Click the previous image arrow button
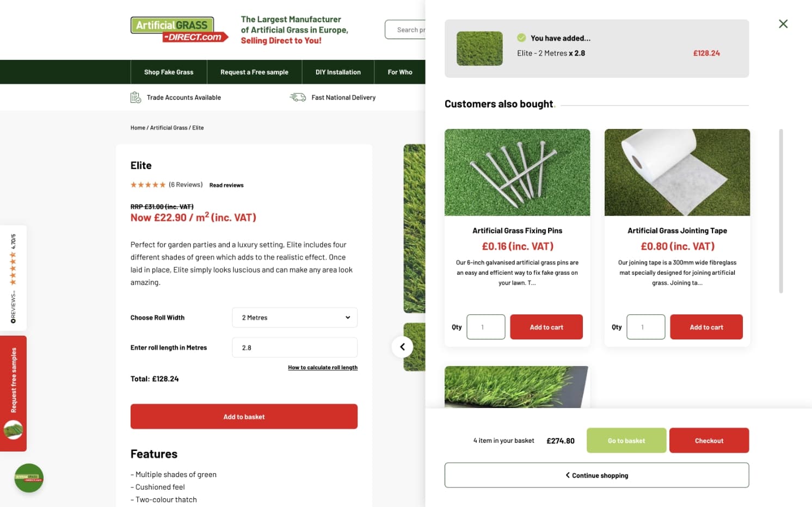Image resolution: width=812 pixels, height=507 pixels. pyautogui.click(x=402, y=347)
